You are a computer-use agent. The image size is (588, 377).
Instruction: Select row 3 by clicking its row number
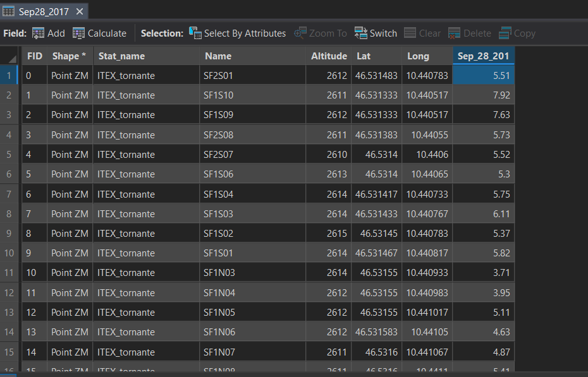pyautogui.click(x=8, y=114)
